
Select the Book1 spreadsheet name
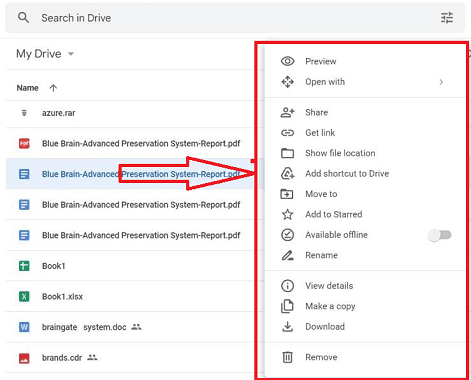53,266
